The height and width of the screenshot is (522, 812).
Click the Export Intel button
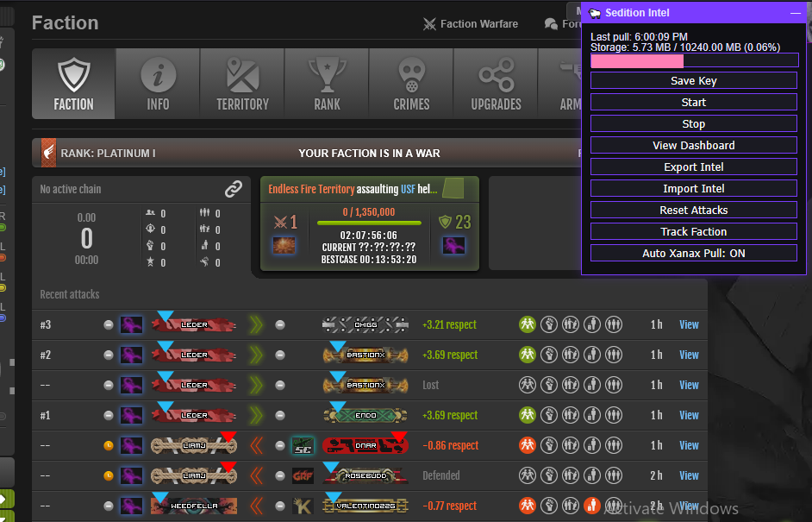pos(693,167)
